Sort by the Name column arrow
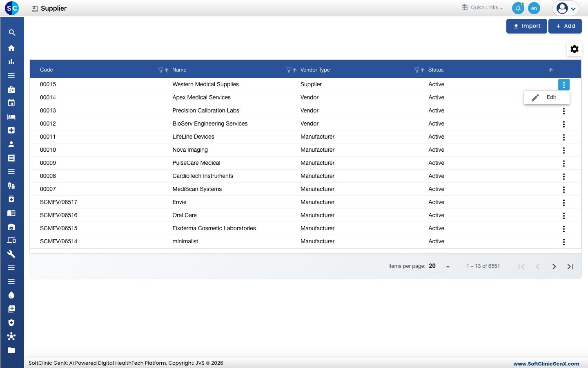588x368 pixels. [295, 70]
